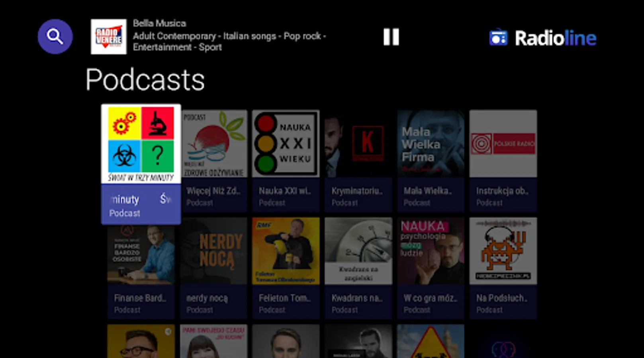The height and width of the screenshot is (358, 644).
Task: Select the 'Nauka XXI wi..' title
Action: point(285,191)
